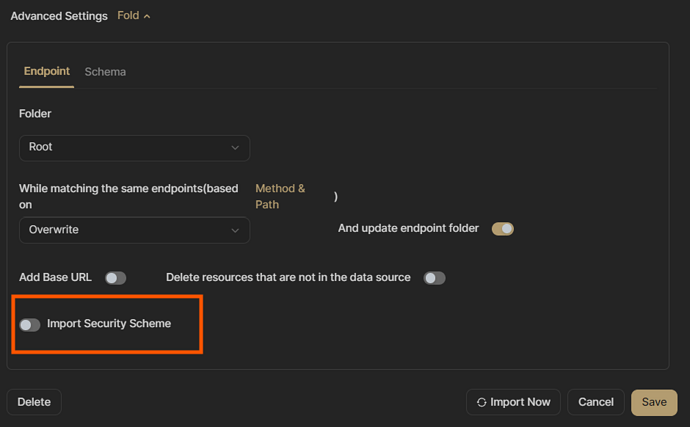Screen dimensions: 690x427
Task: Click the Advanced Settings heading
Action: click(x=58, y=16)
